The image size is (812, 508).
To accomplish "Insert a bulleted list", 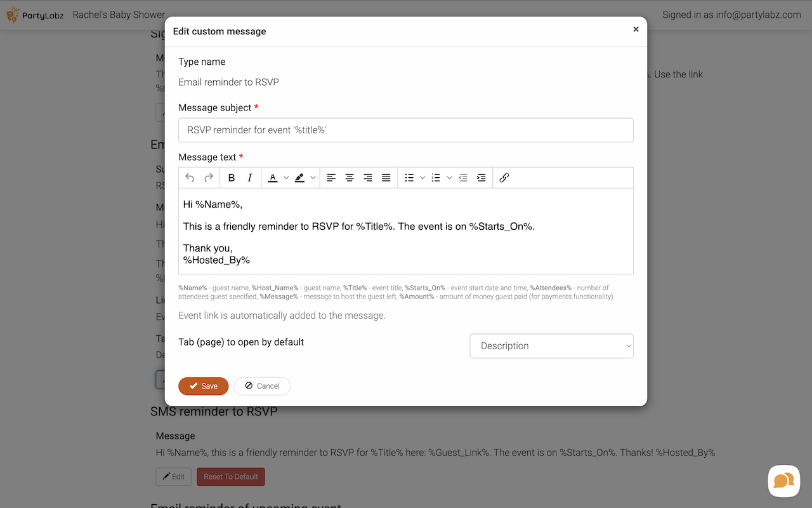I will (410, 178).
